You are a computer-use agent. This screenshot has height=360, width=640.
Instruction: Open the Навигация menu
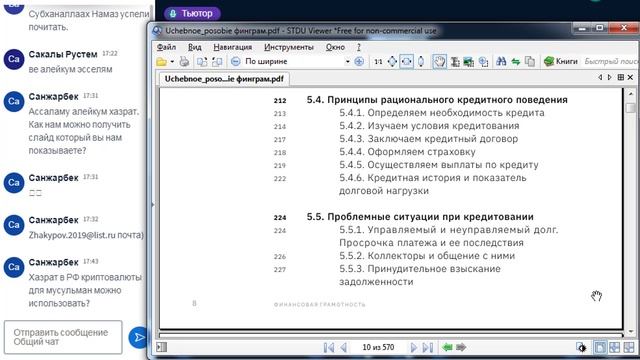[x=233, y=47]
